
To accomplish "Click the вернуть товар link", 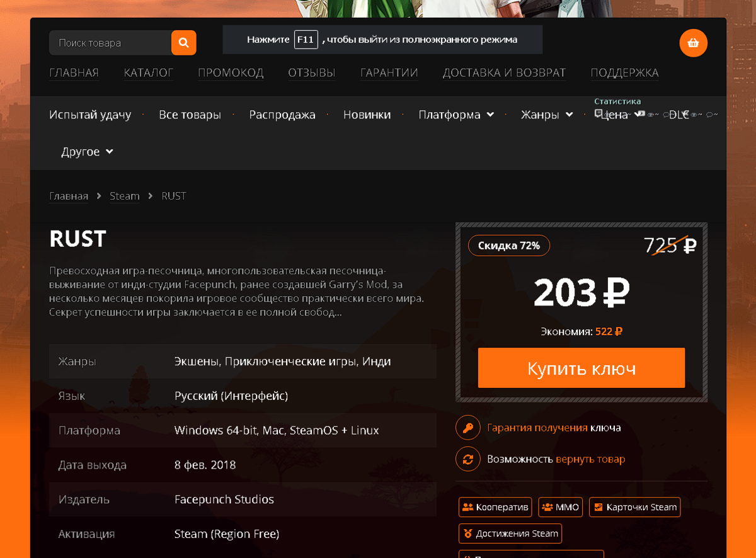I will (x=590, y=459).
